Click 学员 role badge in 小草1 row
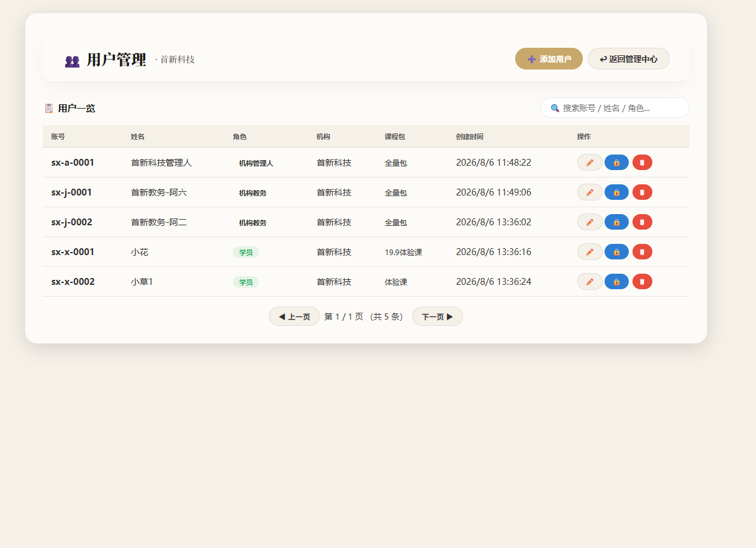Image resolution: width=756 pixels, height=548 pixels. [246, 282]
